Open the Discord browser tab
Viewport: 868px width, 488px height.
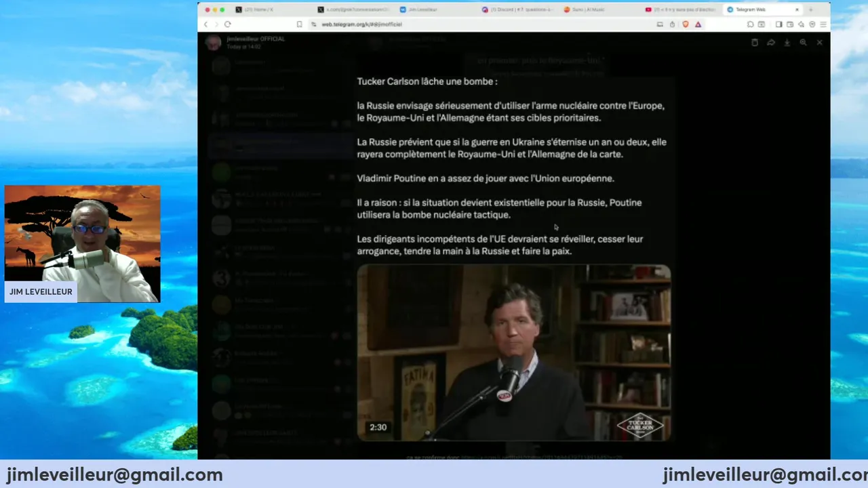tap(518, 9)
